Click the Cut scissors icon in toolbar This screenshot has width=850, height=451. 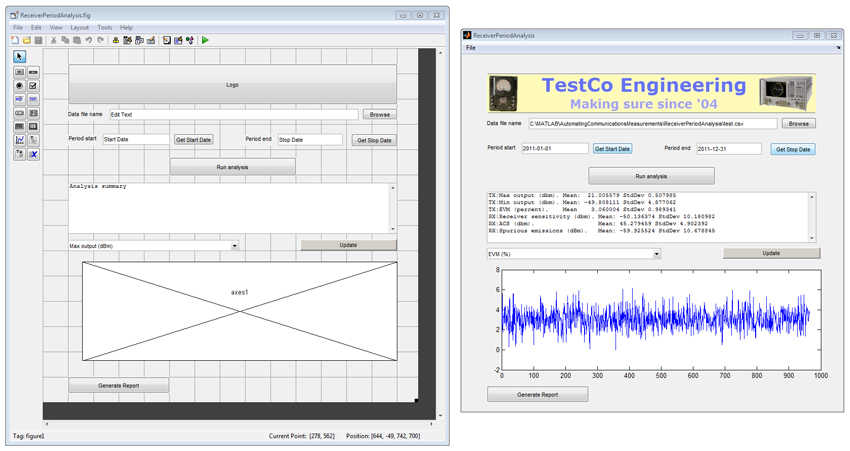(x=53, y=40)
